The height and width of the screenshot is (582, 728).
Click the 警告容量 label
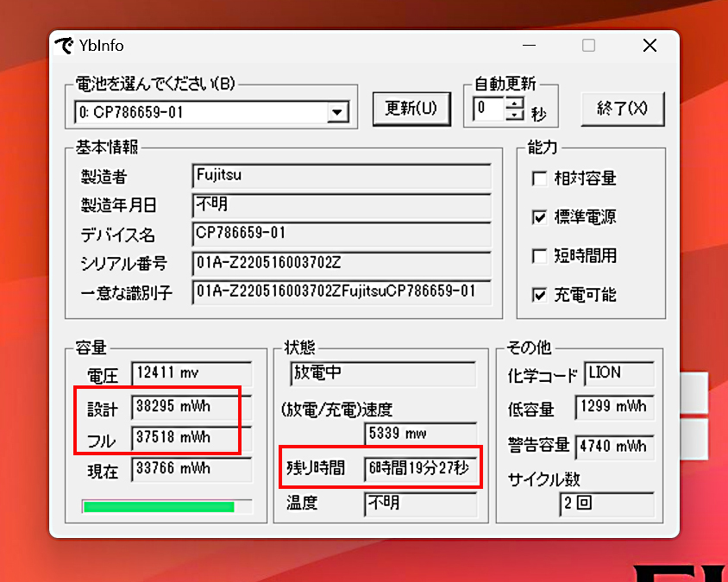(x=538, y=445)
